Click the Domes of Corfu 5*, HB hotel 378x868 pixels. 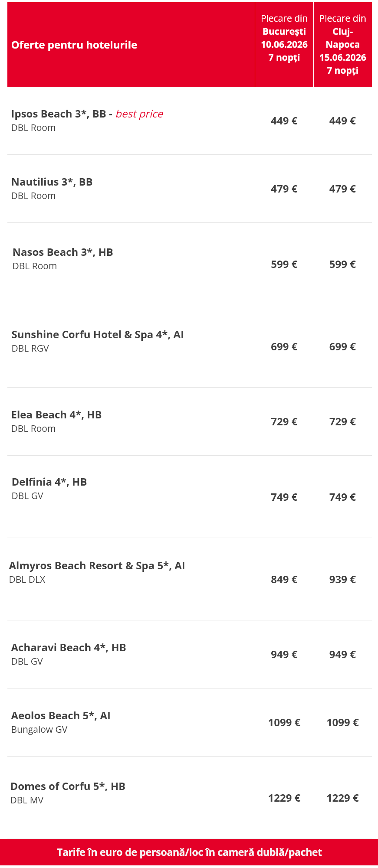click(x=68, y=786)
